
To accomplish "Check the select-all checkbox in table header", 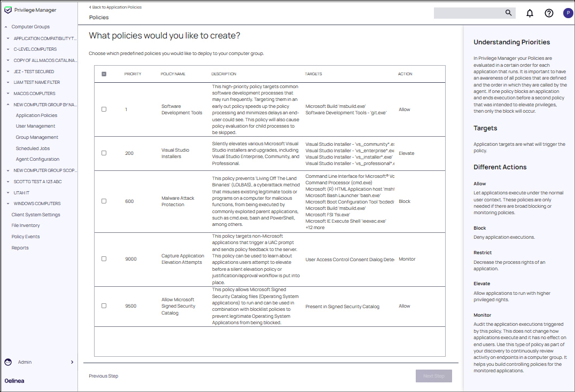I will point(104,74).
